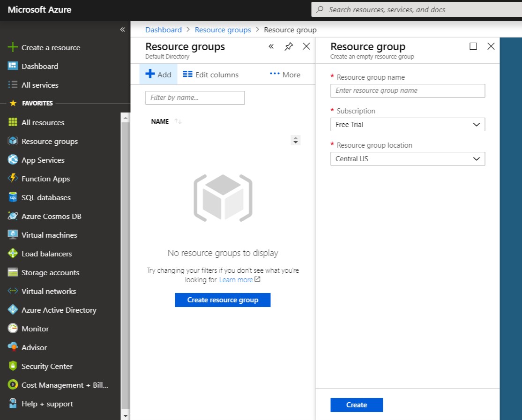Click the Resource group name input field

pos(407,90)
